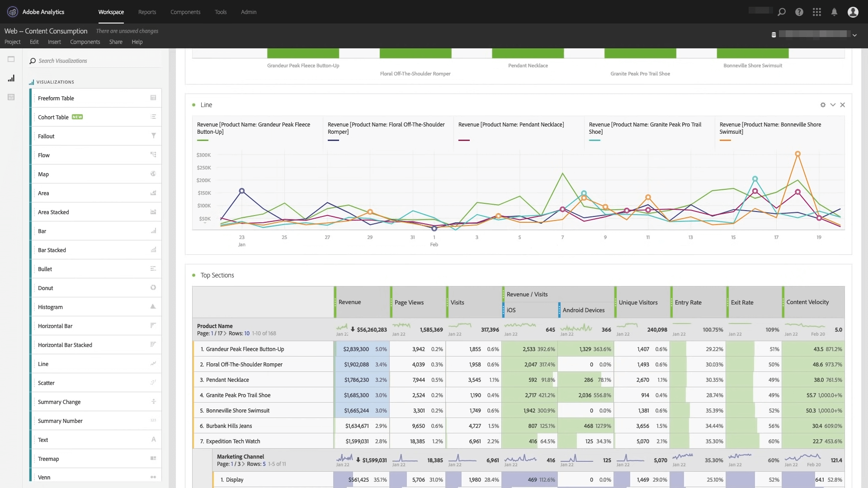Open Line visualization settings gear
Viewport: 868px width, 488px height.
823,105
